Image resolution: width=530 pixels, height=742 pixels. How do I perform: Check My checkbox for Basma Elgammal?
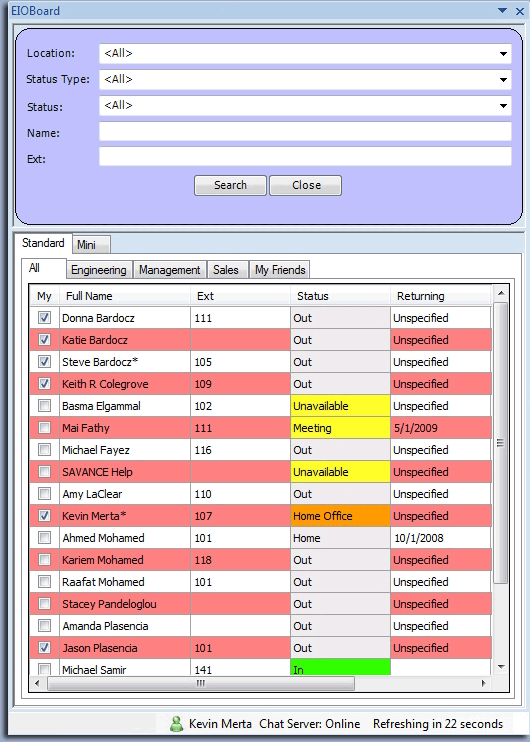pos(44,406)
